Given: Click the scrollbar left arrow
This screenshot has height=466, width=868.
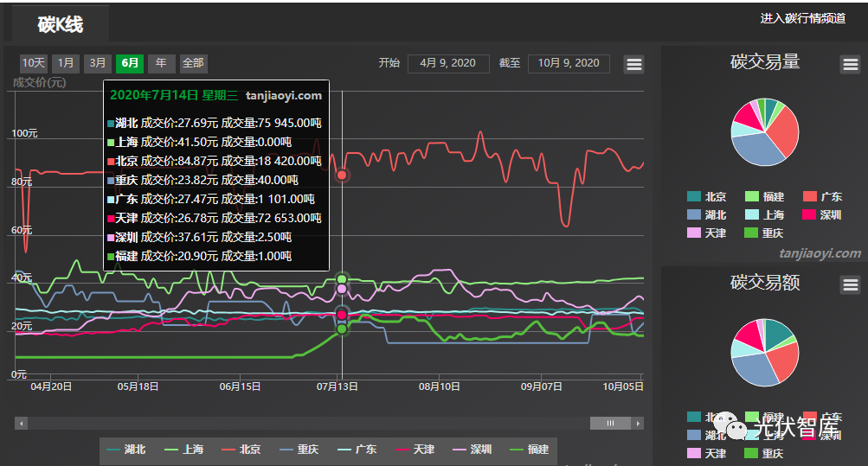Looking at the screenshot, I should (22, 424).
